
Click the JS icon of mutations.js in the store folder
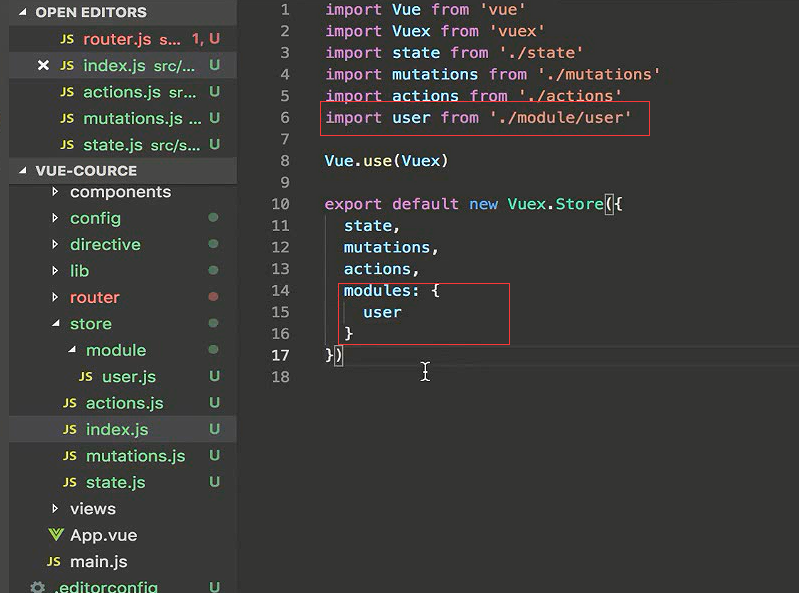point(69,456)
